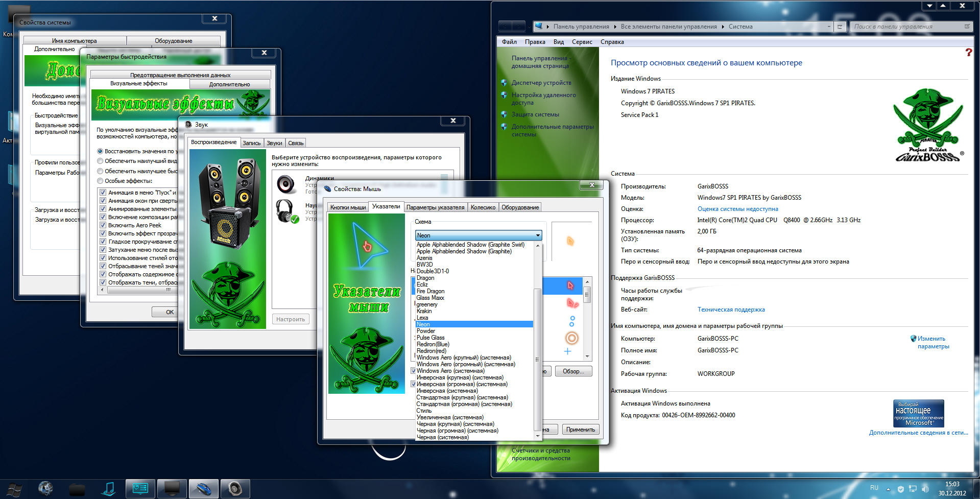
Task: Toggle 'Анимация в меню Пуск' checkbox
Action: (103, 193)
